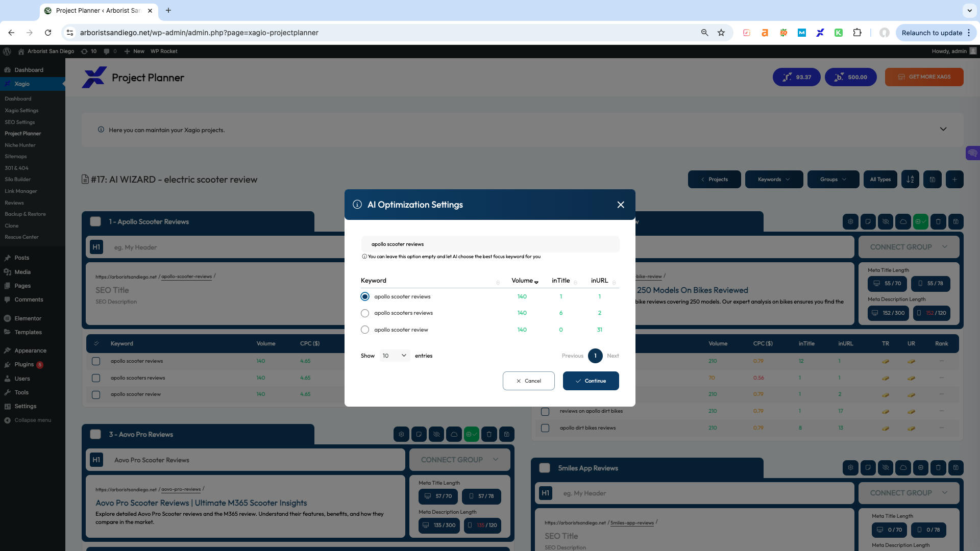Click the Next pagination link
This screenshot has height=551, width=980.
[x=613, y=356]
